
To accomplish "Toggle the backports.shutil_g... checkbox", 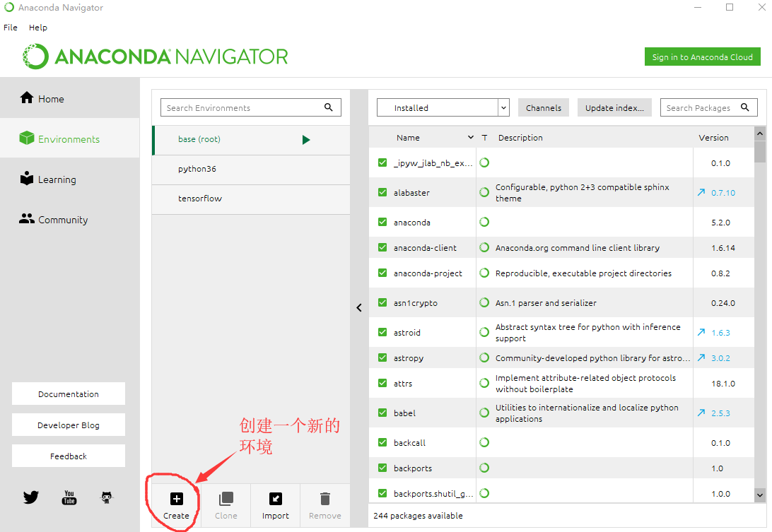I will tap(382, 493).
